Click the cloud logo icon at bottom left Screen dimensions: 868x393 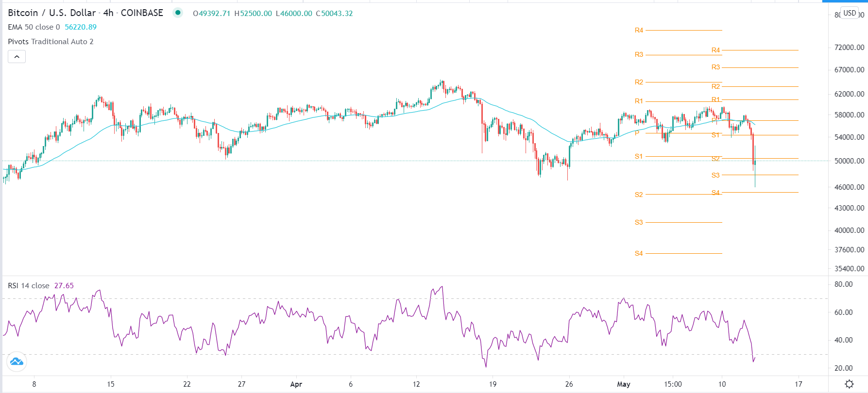point(17,361)
